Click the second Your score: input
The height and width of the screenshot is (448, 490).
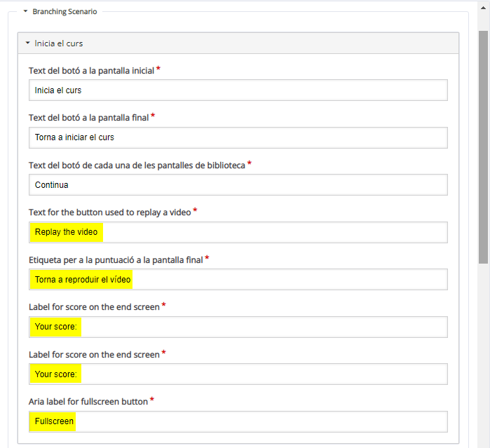tap(238, 374)
